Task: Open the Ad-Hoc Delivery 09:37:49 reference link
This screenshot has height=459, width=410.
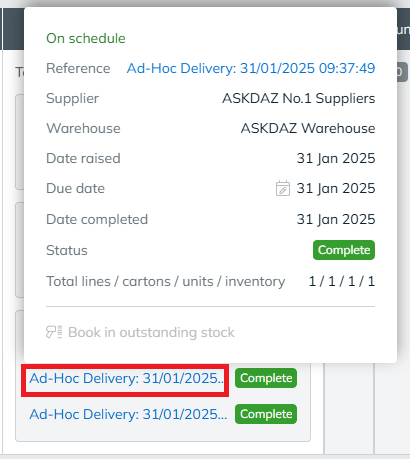Action: (x=251, y=68)
